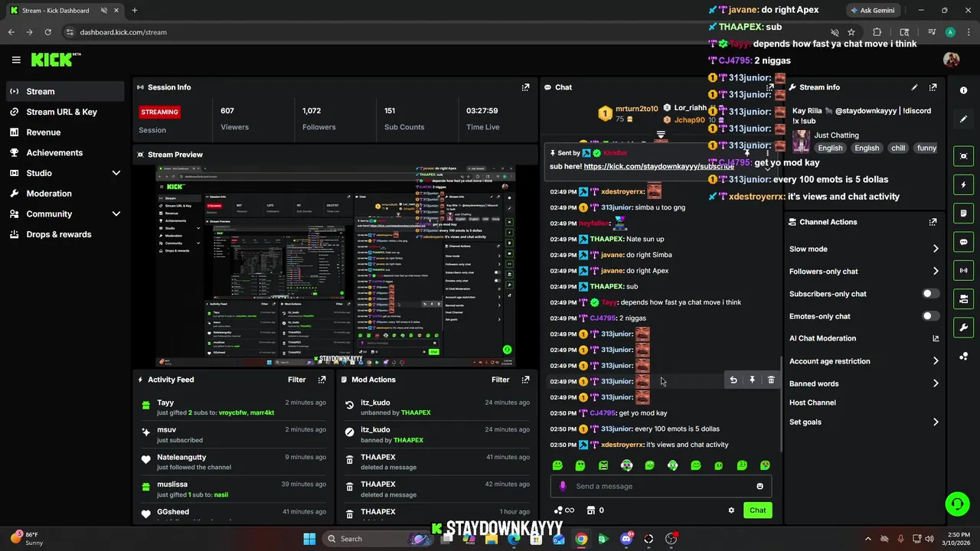Go to Stream in sidebar

pyautogui.click(x=64, y=91)
